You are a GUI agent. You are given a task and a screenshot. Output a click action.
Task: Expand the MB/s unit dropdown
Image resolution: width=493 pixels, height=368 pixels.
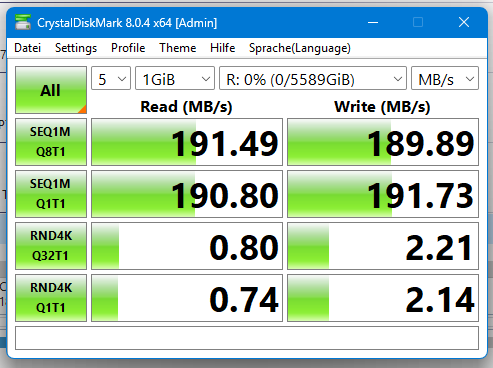pyautogui.click(x=445, y=78)
